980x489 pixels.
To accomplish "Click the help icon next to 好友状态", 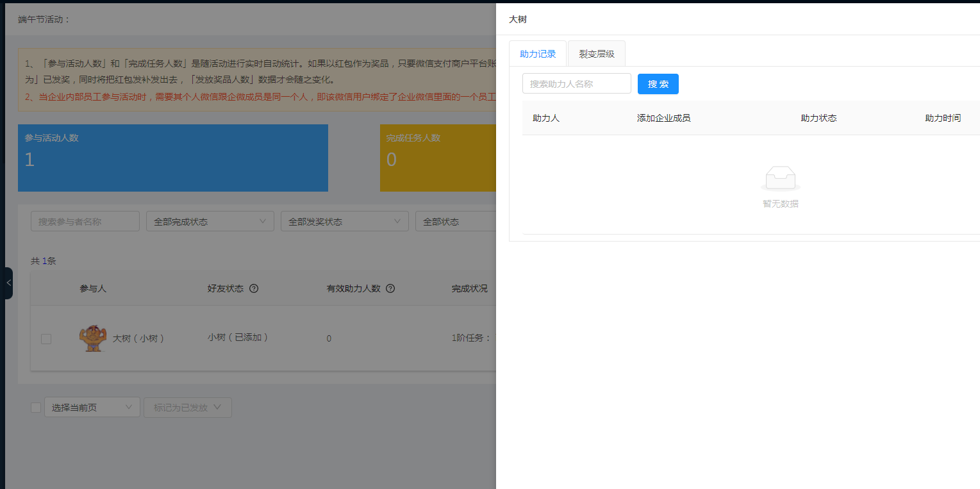I will 254,288.
